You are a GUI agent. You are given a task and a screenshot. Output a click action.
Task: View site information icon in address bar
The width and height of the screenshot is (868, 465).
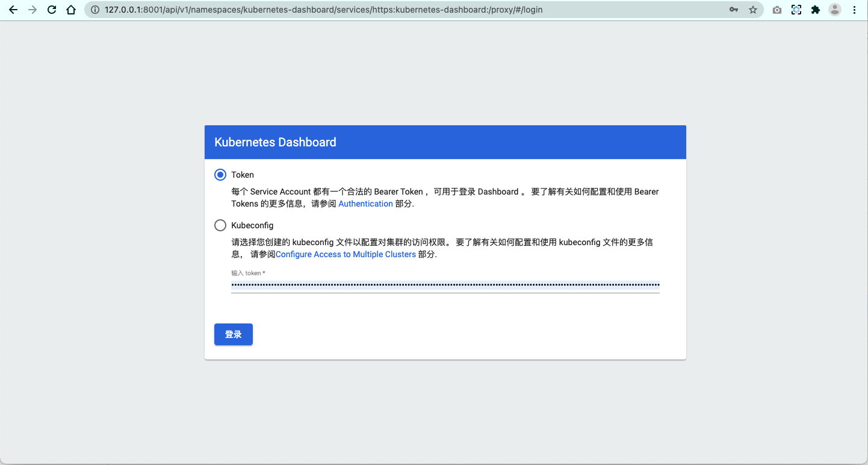click(x=95, y=10)
